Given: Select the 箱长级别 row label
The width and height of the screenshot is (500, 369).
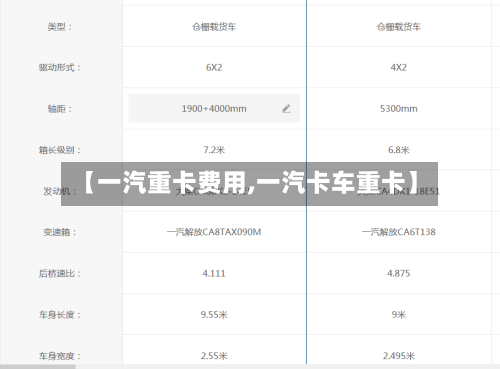Looking at the screenshot, I should coord(60,150).
